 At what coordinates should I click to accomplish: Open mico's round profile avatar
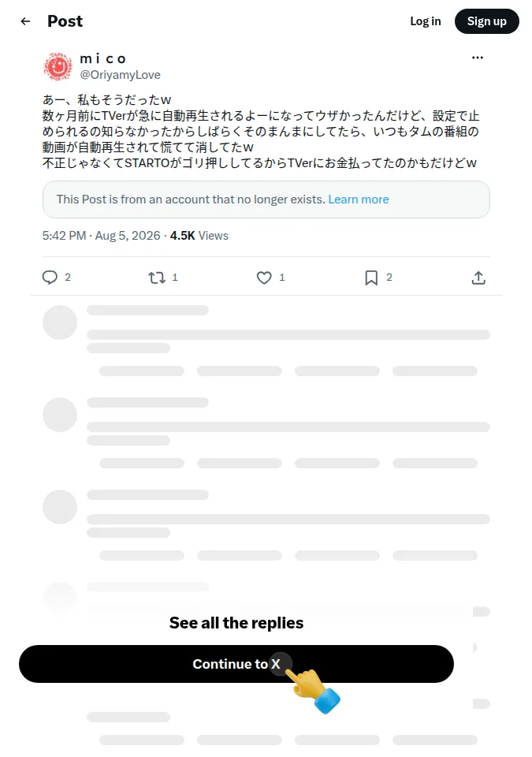58,66
